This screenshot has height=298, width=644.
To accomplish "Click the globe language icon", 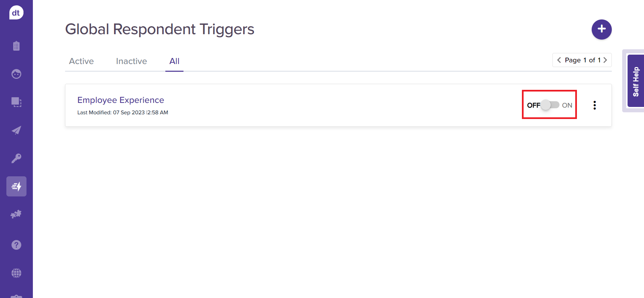I will coord(16,273).
